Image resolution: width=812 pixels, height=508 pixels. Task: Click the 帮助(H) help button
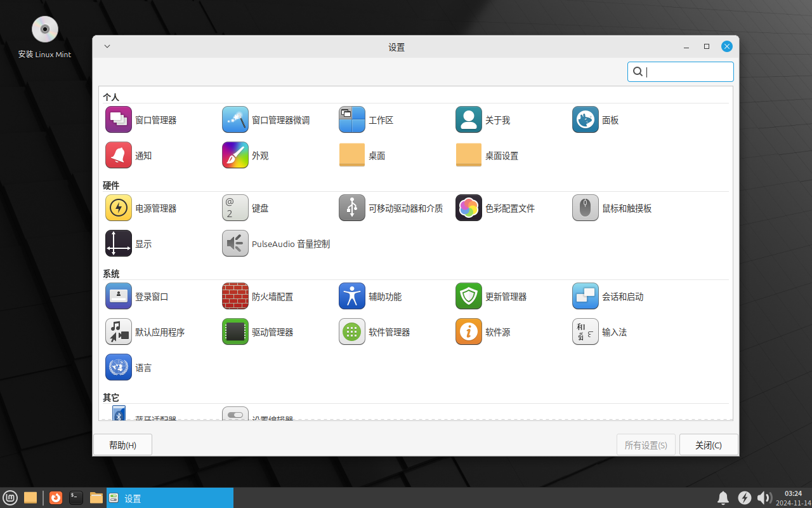[x=122, y=445]
